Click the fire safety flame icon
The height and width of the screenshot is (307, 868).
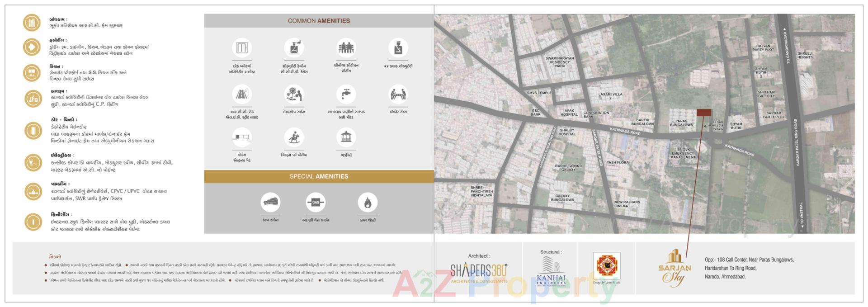click(368, 203)
